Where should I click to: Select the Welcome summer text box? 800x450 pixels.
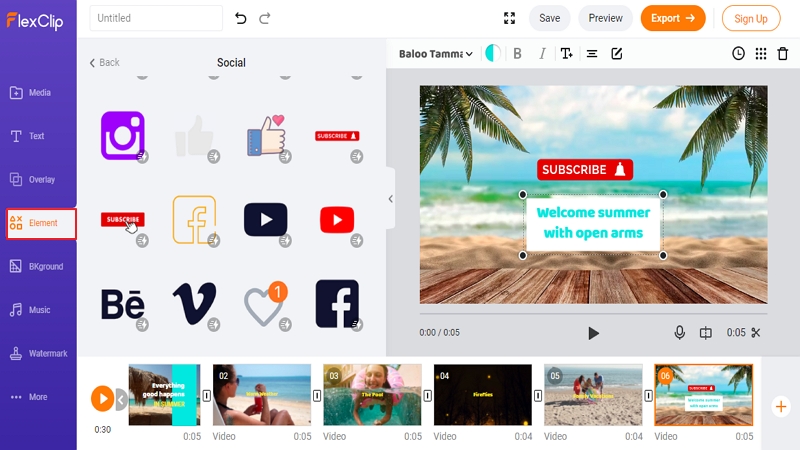593,223
